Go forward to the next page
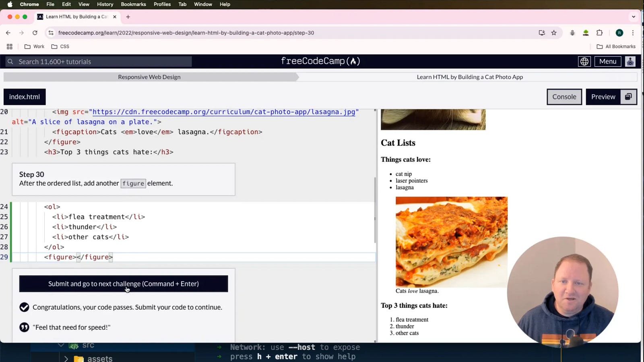This screenshot has height=362, width=644. (21, 33)
